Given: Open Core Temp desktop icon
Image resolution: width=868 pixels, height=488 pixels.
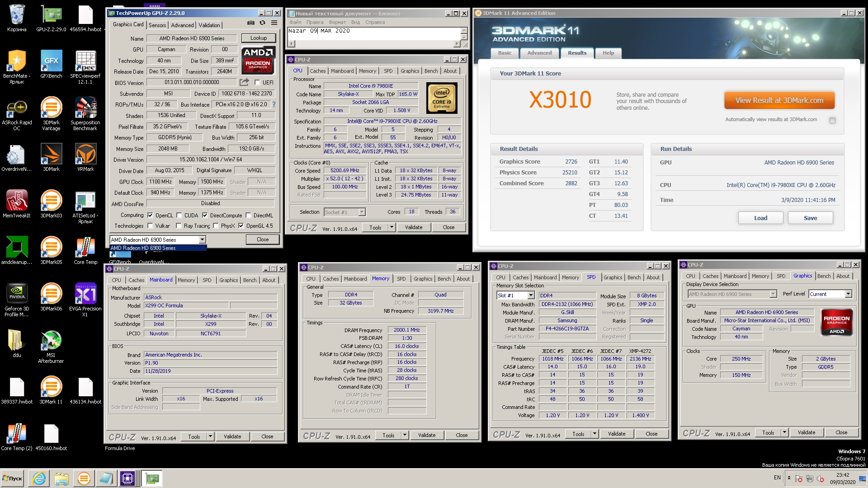Looking at the screenshot, I should point(85,251).
